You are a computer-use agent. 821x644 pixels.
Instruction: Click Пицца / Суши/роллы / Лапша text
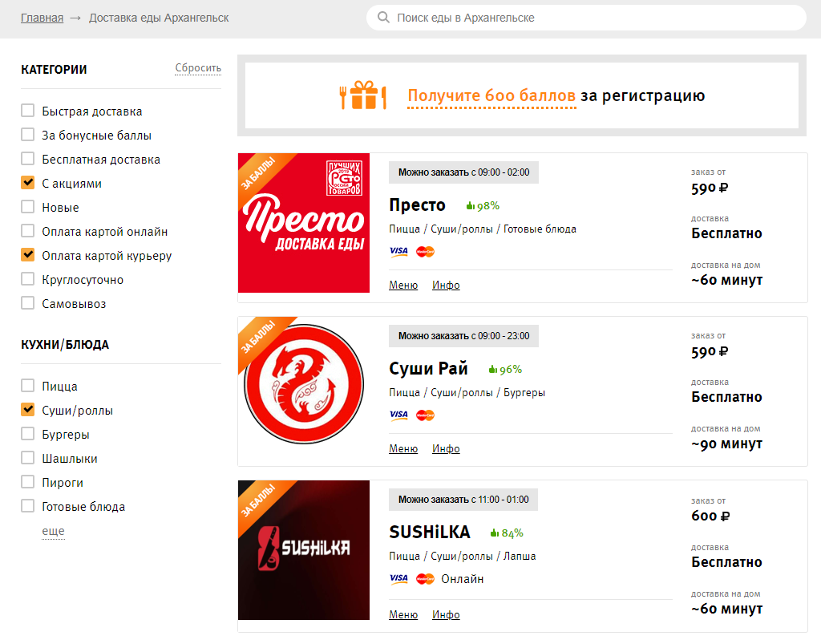coord(463,557)
